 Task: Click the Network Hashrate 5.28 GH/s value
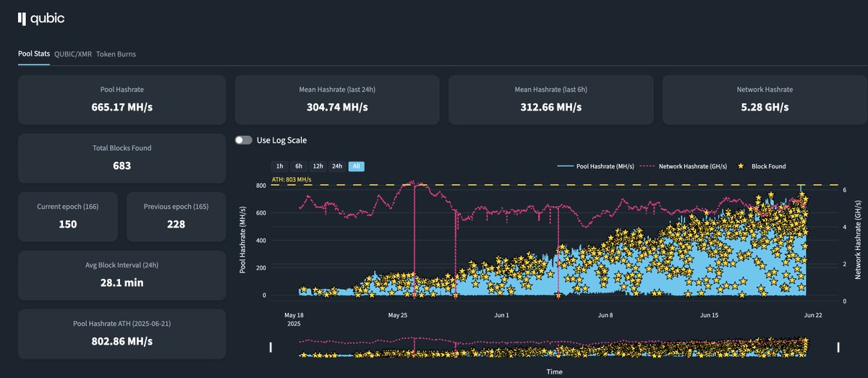pyautogui.click(x=765, y=107)
